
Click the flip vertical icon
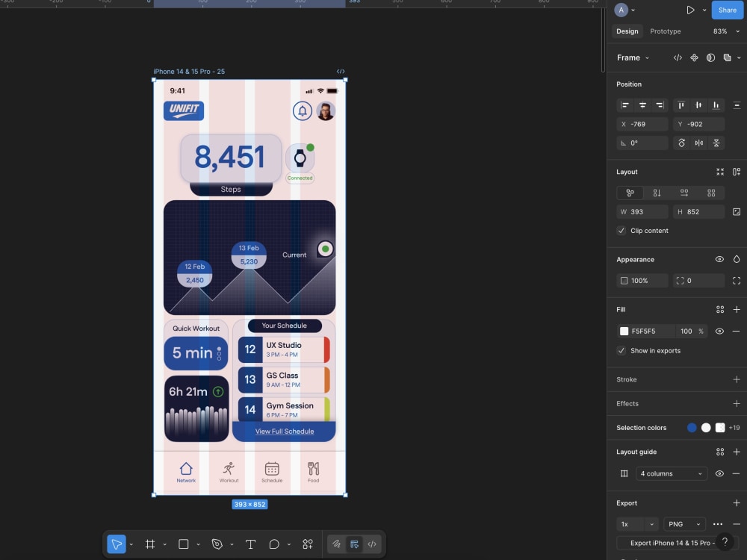(x=716, y=143)
